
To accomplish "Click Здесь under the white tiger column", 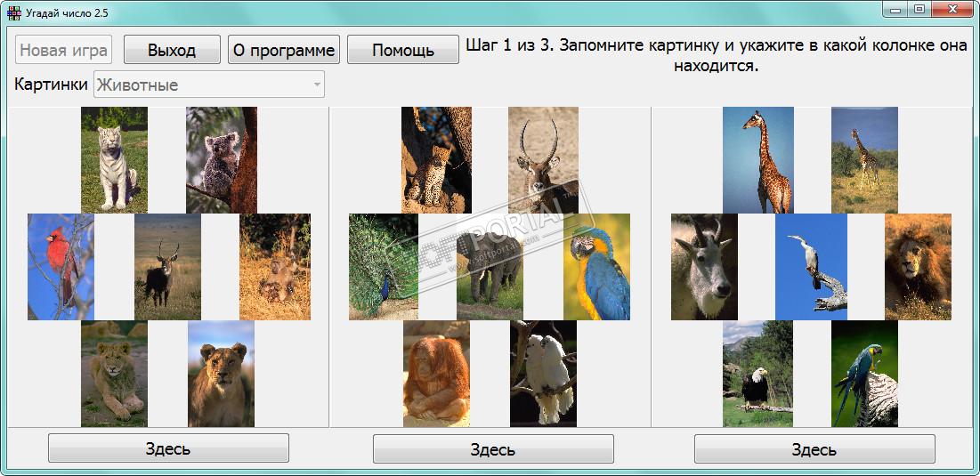I will coord(168,448).
